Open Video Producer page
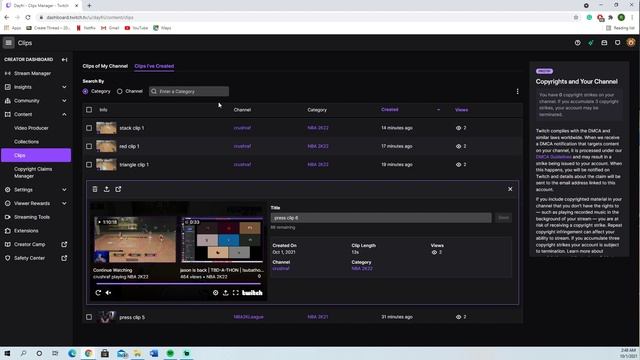Viewport: 640px width, 360px height. coord(31,128)
